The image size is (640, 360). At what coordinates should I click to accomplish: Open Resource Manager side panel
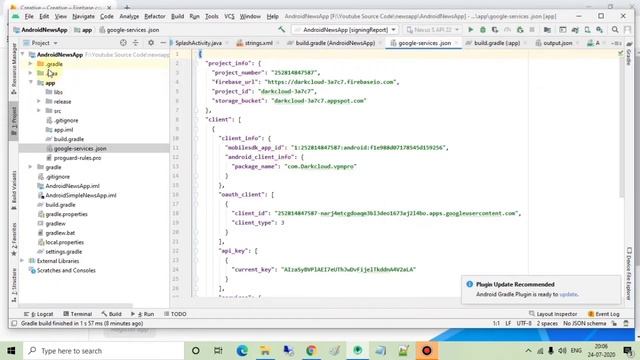(x=13, y=68)
